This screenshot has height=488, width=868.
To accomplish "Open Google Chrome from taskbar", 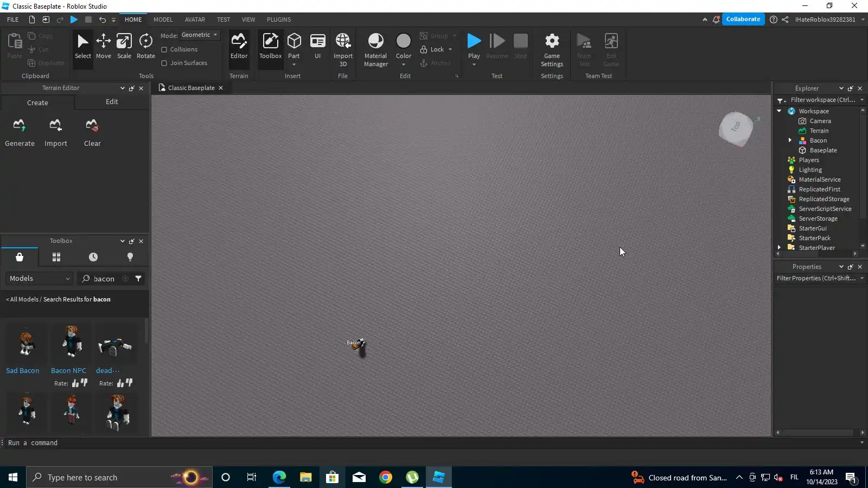I will click(x=386, y=478).
